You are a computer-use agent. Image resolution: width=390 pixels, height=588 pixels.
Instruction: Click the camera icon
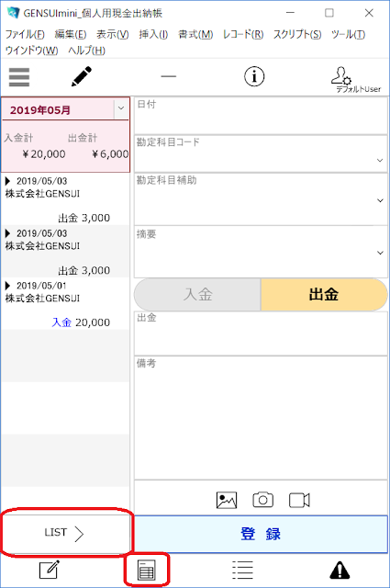tap(262, 500)
